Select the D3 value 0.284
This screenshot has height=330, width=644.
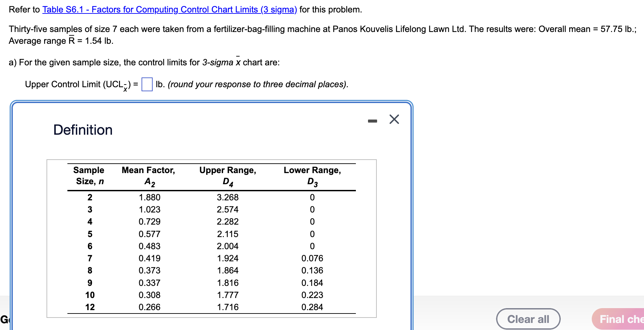(x=312, y=307)
